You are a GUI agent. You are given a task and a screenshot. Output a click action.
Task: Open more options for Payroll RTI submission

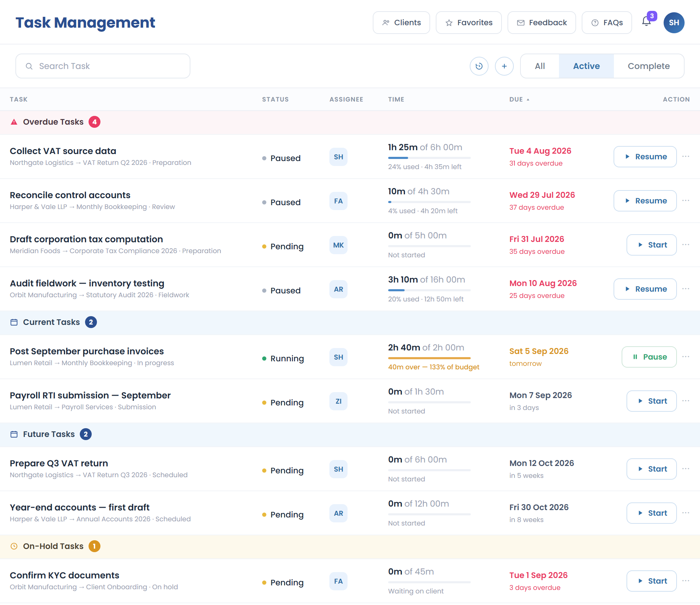[686, 401]
